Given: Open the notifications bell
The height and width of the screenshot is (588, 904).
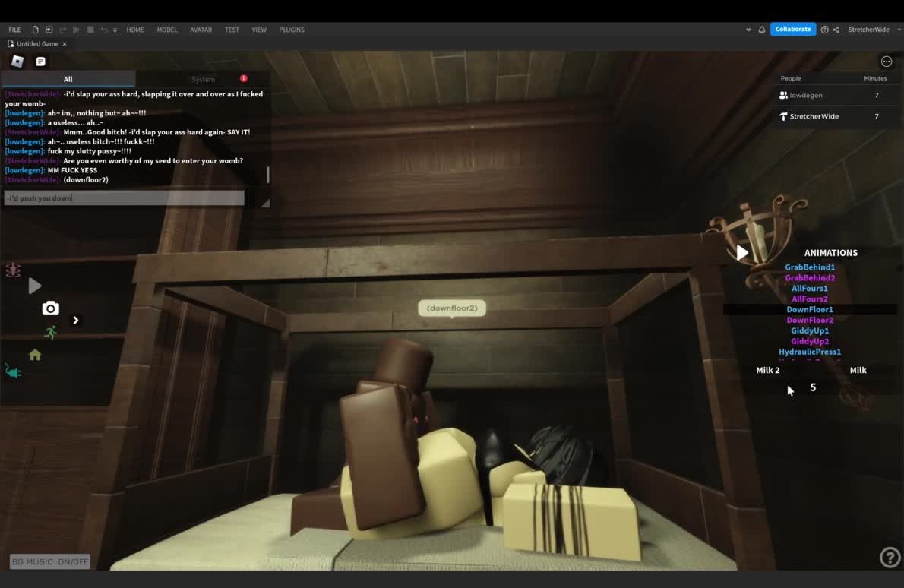Looking at the screenshot, I should coord(761,30).
